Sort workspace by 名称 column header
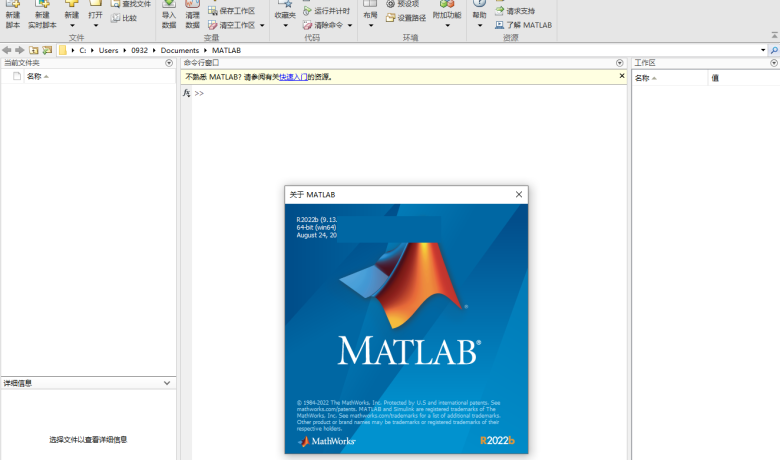780x460 pixels. click(645, 78)
